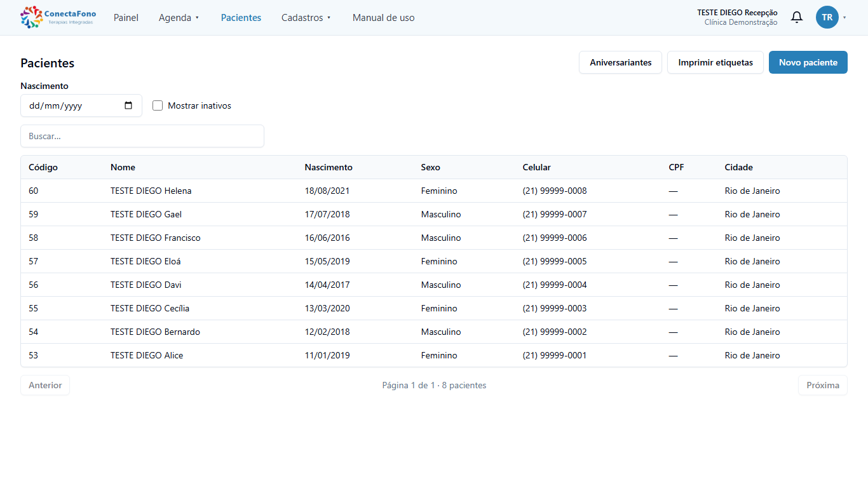Click the Código column header
Viewport: 868px width, 488px height.
tap(43, 167)
